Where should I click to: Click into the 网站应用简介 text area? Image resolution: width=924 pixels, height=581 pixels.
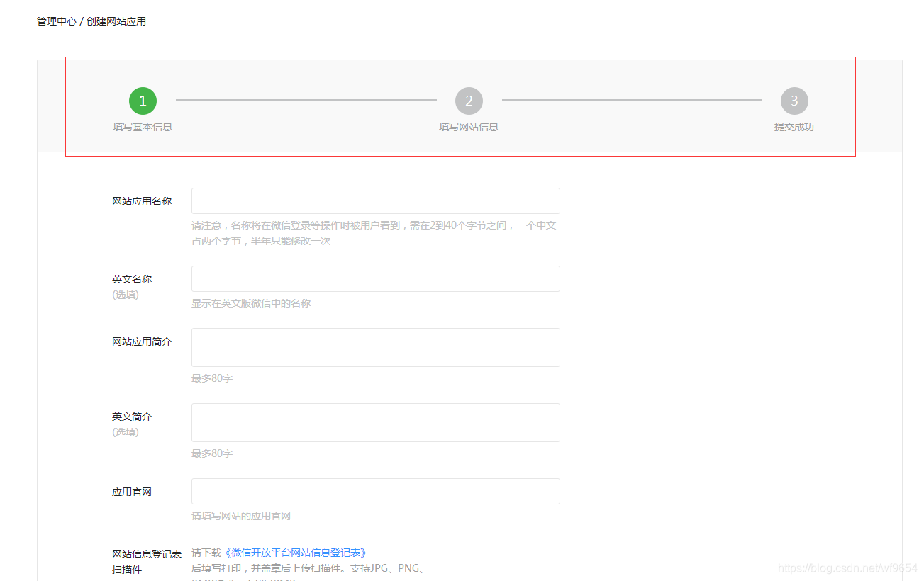click(x=376, y=347)
